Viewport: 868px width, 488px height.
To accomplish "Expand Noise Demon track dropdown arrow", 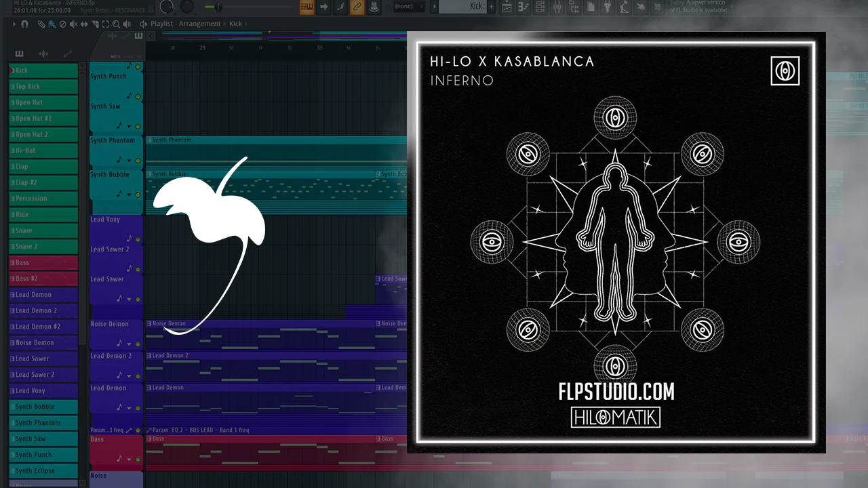I will [130, 344].
